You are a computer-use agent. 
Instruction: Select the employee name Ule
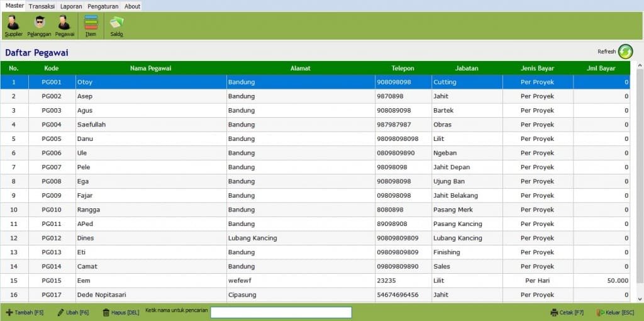[x=82, y=153]
